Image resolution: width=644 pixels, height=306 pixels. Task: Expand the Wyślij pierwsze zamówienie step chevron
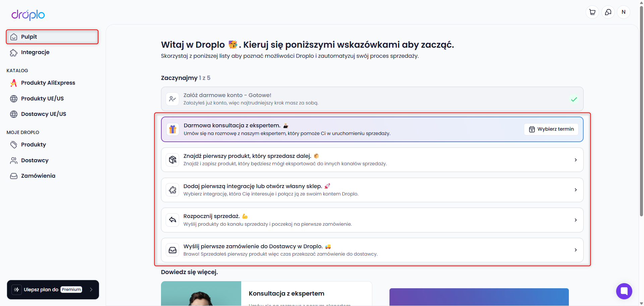click(x=576, y=250)
